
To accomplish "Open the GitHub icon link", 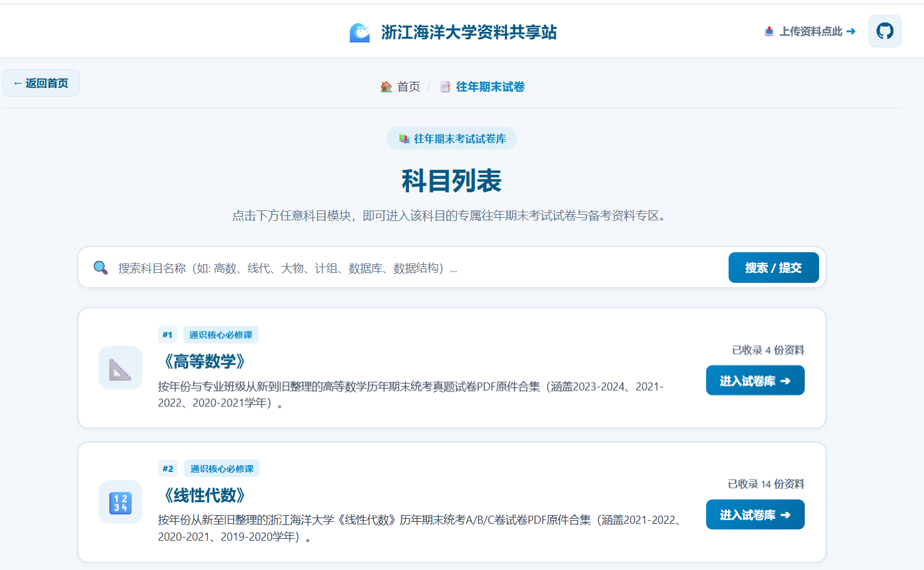I will tap(885, 31).
